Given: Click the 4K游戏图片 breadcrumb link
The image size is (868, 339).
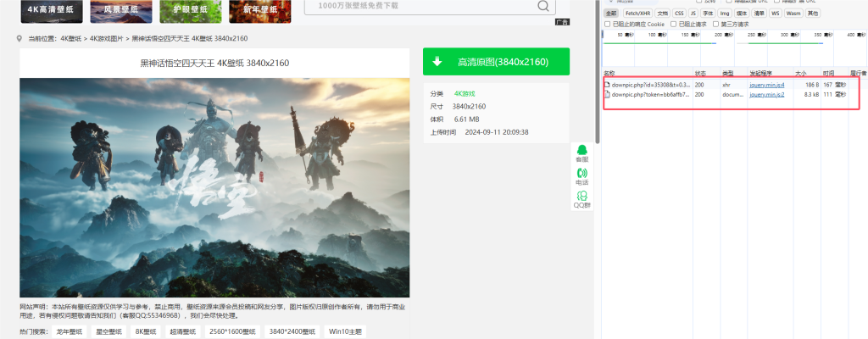Looking at the screenshot, I should 108,38.
